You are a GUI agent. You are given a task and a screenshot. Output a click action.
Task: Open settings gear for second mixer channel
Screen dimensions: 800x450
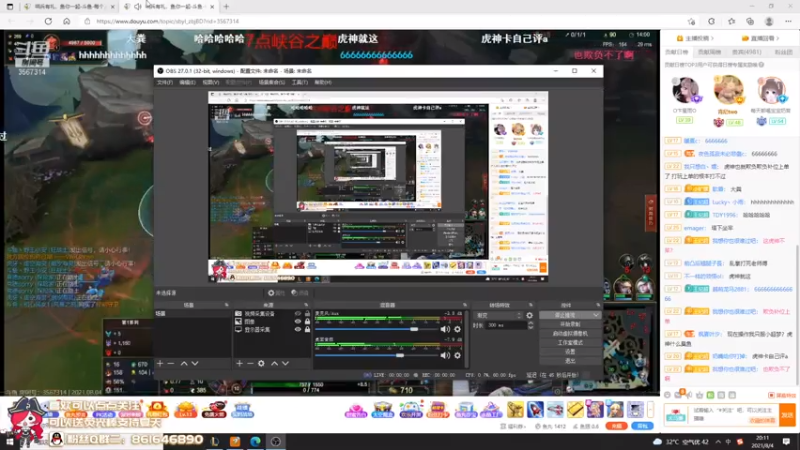[458, 356]
